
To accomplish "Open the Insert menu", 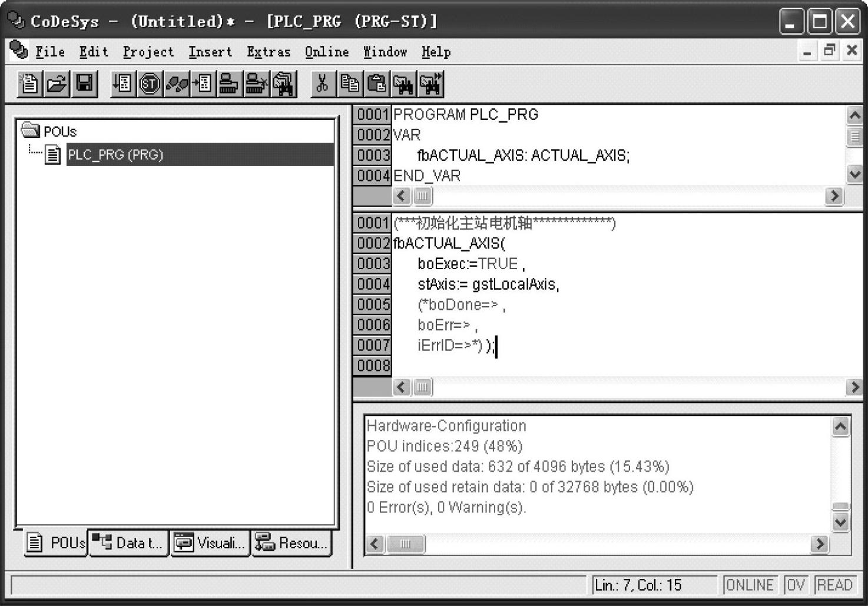I will (210, 52).
